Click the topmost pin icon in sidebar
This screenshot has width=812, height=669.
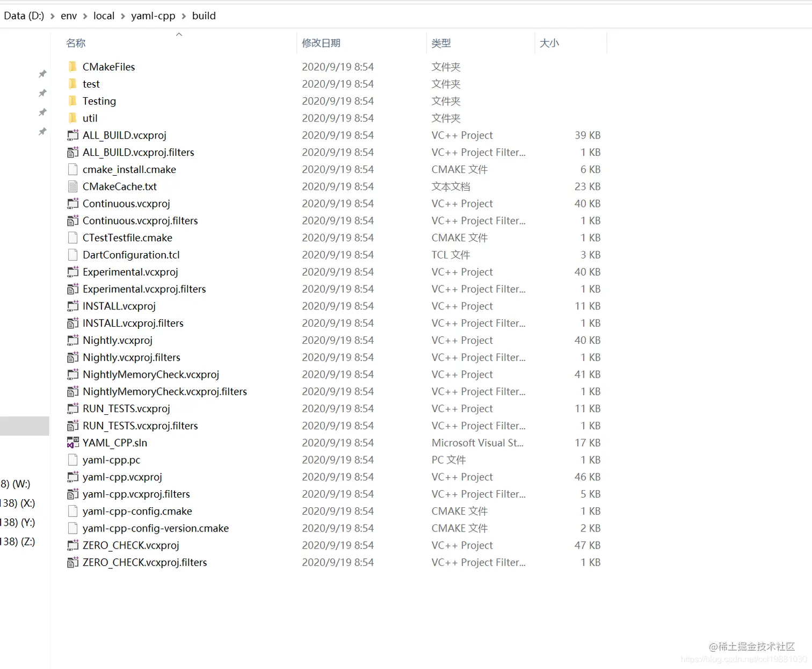coord(42,74)
